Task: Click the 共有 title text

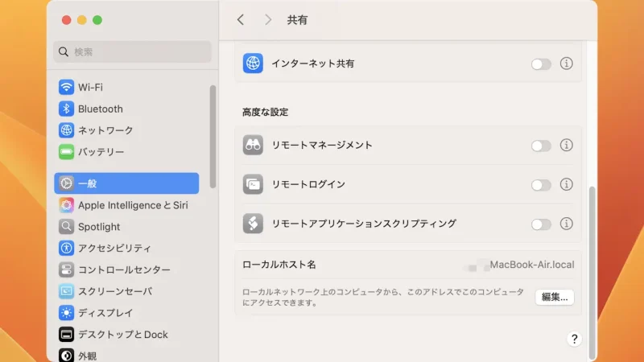Action: 297,19
